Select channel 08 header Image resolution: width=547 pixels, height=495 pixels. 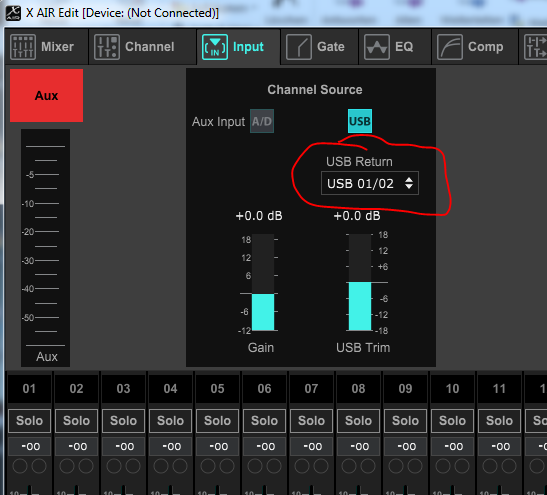coord(358,389)
